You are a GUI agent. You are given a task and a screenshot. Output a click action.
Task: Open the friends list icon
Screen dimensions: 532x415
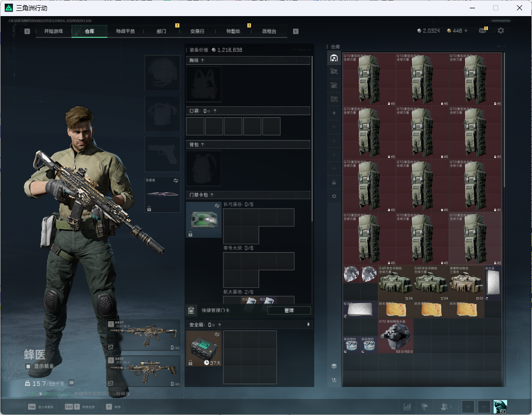pyautogui.click(x=445, y=407)
